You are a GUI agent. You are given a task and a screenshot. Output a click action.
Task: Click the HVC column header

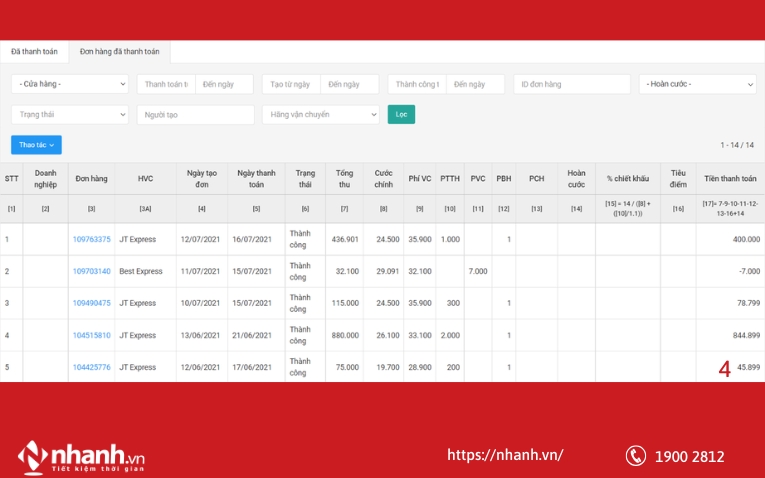tap(145, 179)
